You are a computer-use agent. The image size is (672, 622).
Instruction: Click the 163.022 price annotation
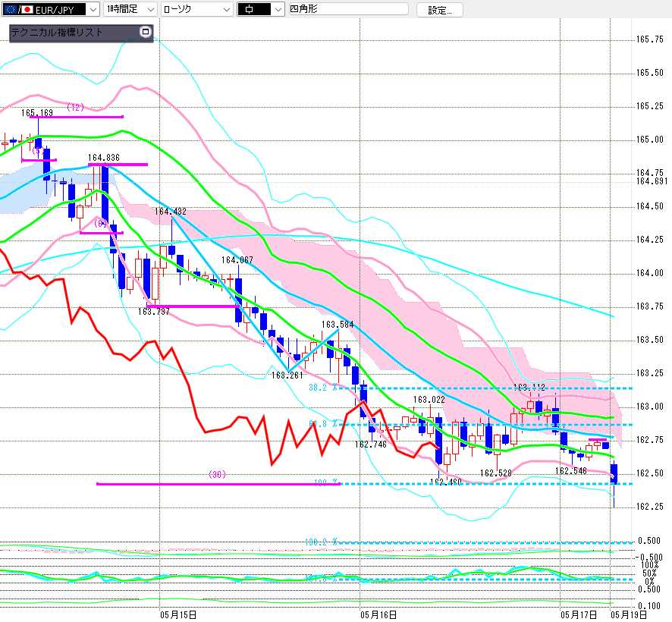(429, 400)
